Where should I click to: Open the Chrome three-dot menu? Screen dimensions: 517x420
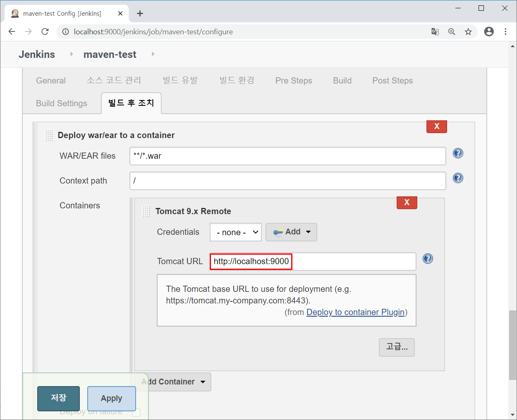tap(505, 32)
